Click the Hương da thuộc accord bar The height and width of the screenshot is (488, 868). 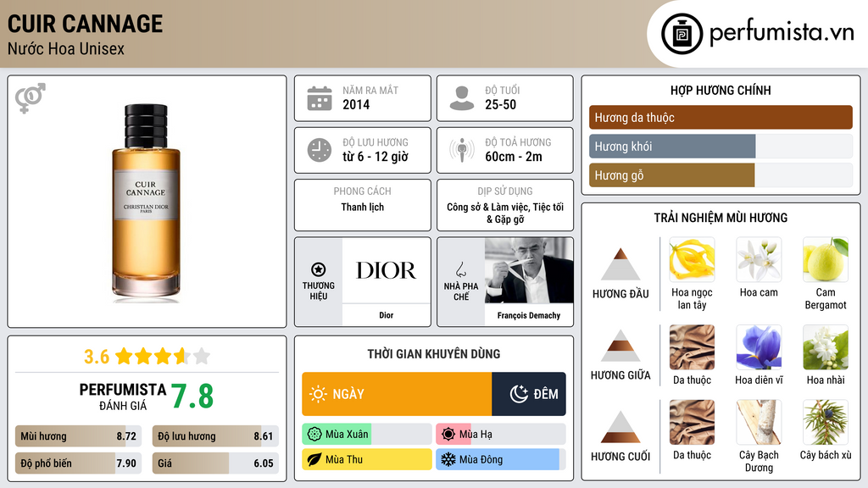click(721, 118)
